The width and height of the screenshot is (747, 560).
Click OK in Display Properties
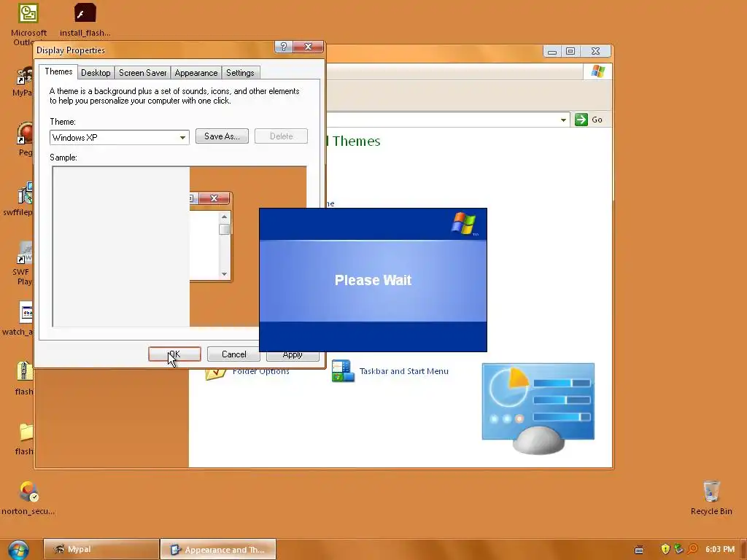coord(174,354)
